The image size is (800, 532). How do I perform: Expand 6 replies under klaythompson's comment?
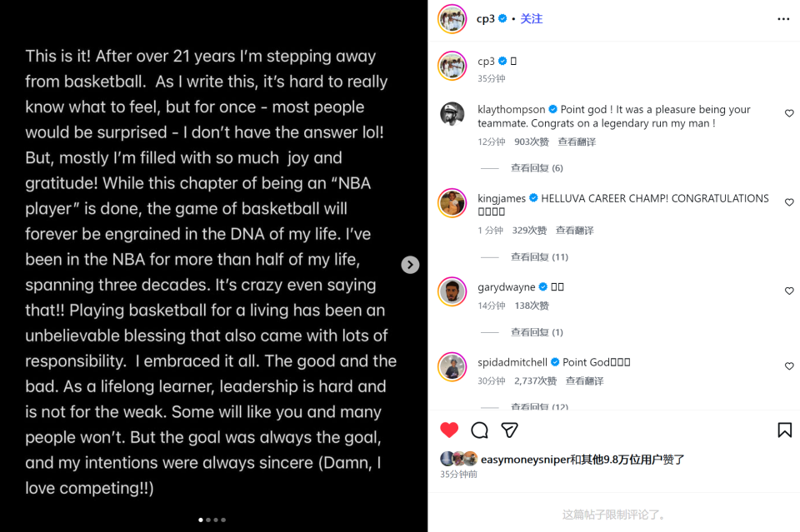(x=537, y=168)
